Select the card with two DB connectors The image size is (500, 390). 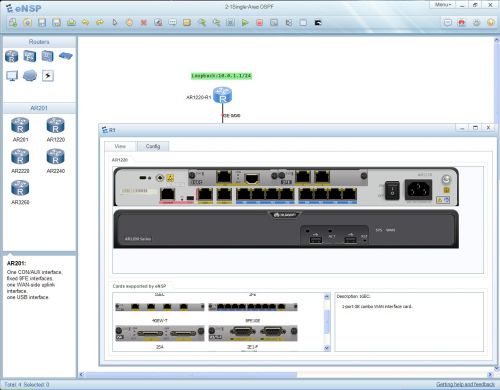[x=253, y=333]
